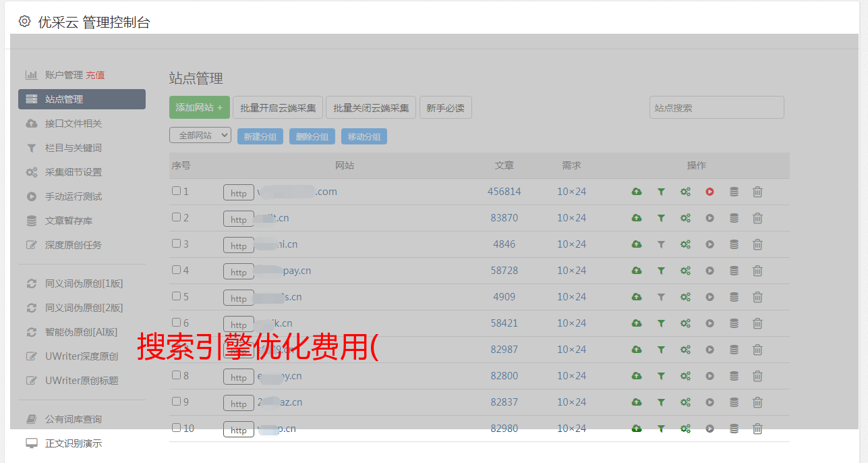
Task: Check the checkbox for row 2
Action: point(176,217)
